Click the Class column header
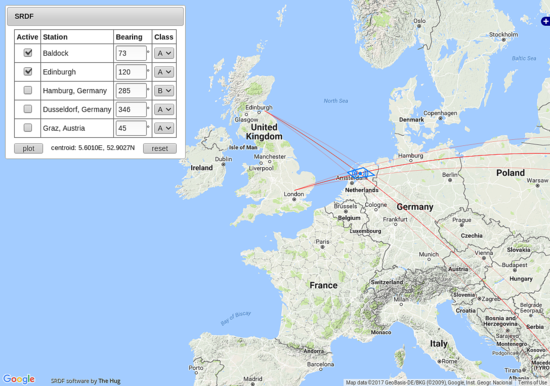This screenshot has width=550, height=386. 164,37
